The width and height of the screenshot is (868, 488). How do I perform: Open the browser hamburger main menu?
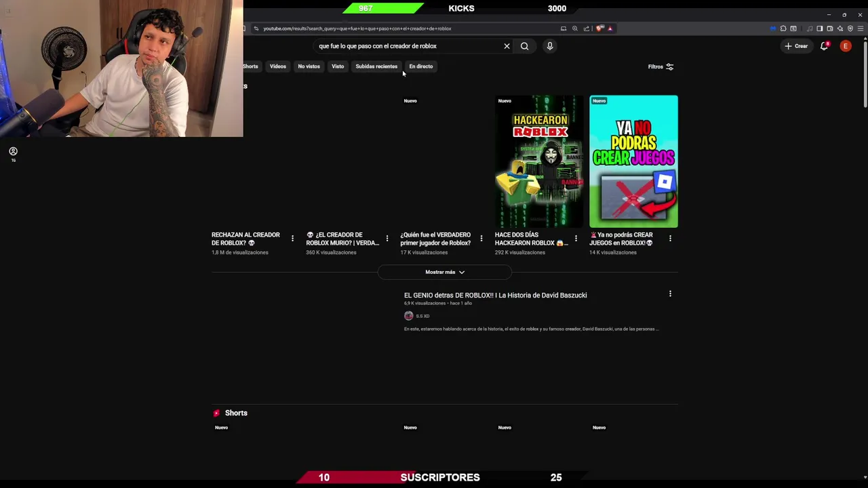pos(861,28)
